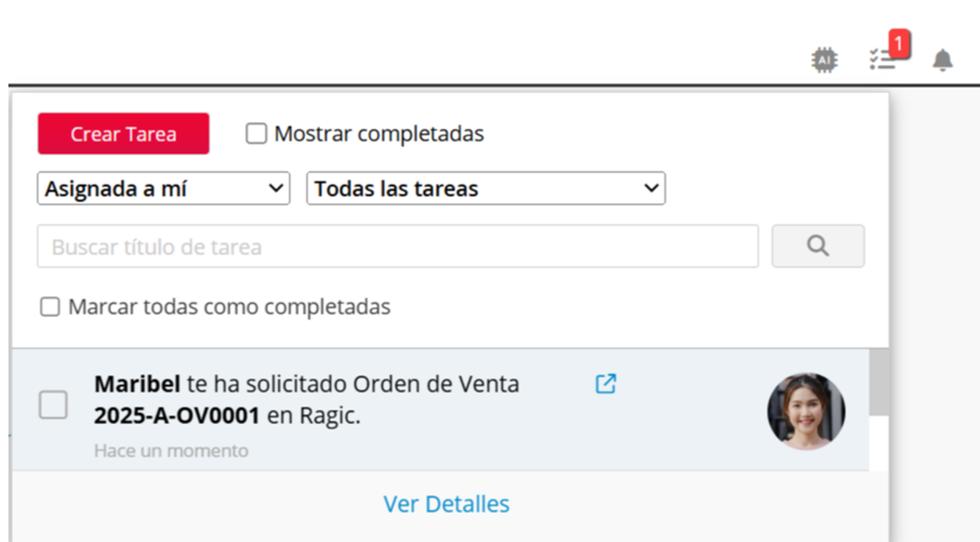This screenshot has height=542, width=980.
Task: Open the Ver Detalles link
Action: 447,504
